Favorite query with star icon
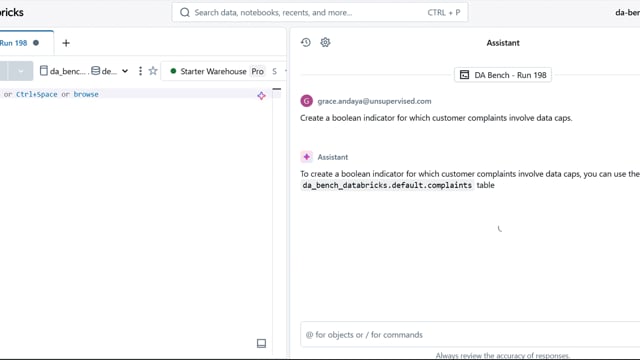This screenshot has width=640, height=360. coord(153,71)
